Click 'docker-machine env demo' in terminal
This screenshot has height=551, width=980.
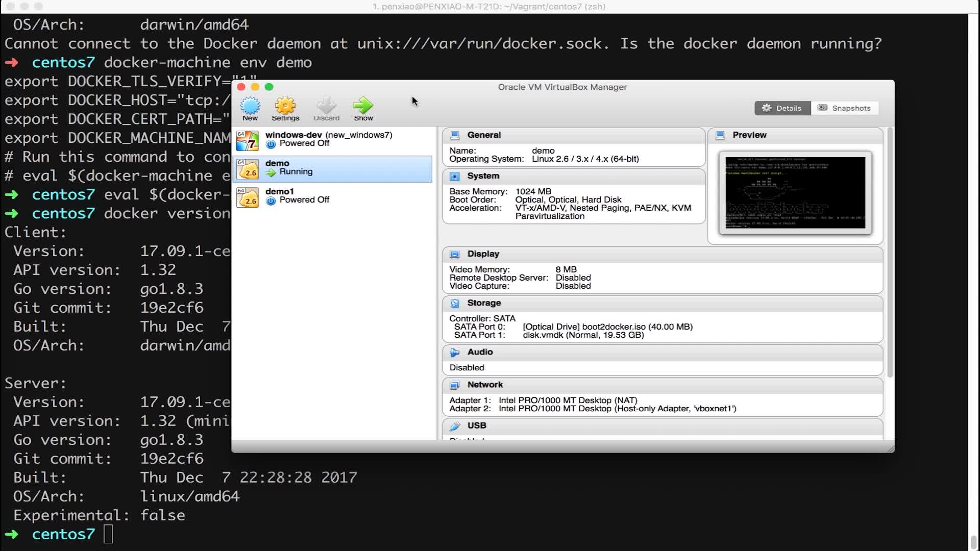208,62
